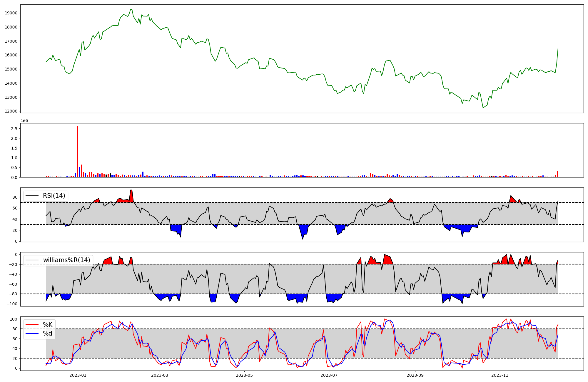The height and width of the screenshot is (382, 588).
Task: Click the 2023-09 date tick label
Action: pyautogui.click(x=415, y=375)
